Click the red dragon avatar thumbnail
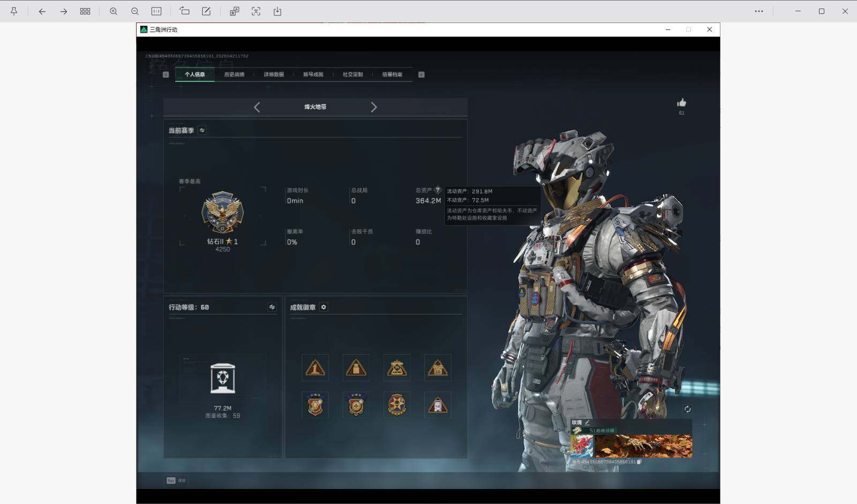 pyautogui.click(x=582, y=446)
